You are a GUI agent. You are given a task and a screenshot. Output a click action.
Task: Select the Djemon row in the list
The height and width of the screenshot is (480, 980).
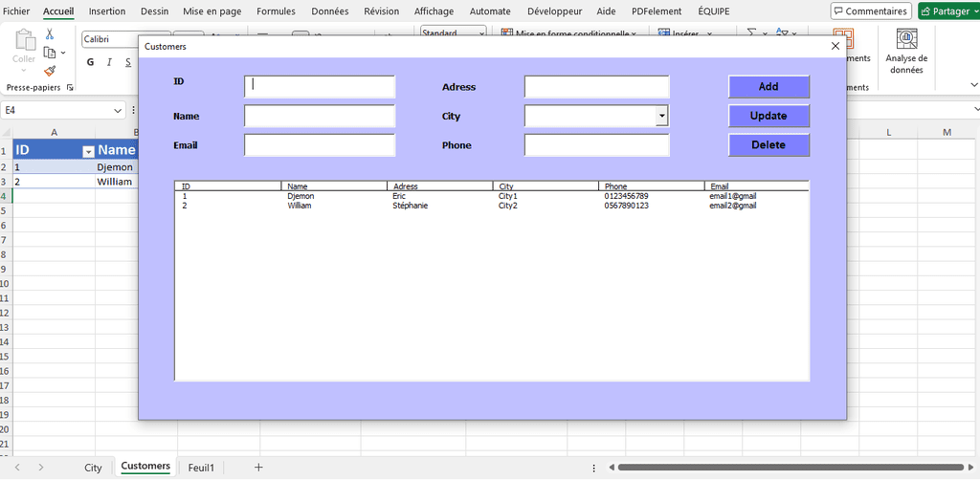(x=492, y=196)
